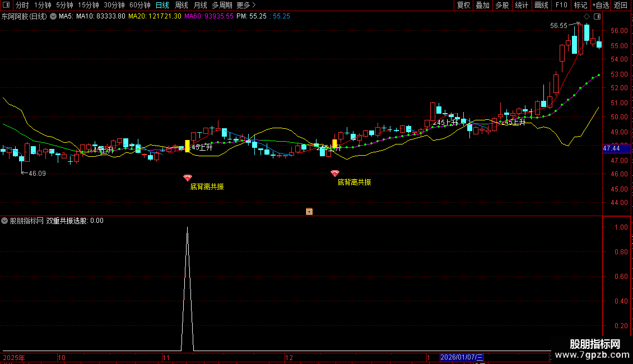Expand the 更多 period options
633x364 pixels.
click(246, 5)
